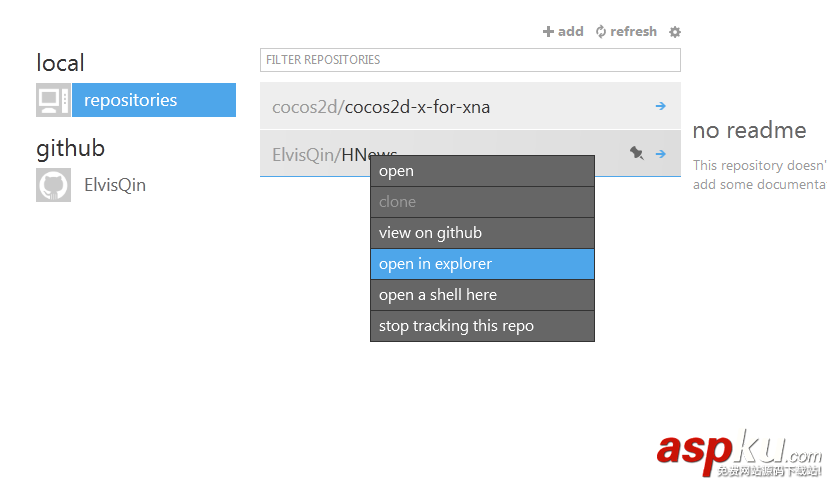Click the 'refresh' button label

[634, 32]
